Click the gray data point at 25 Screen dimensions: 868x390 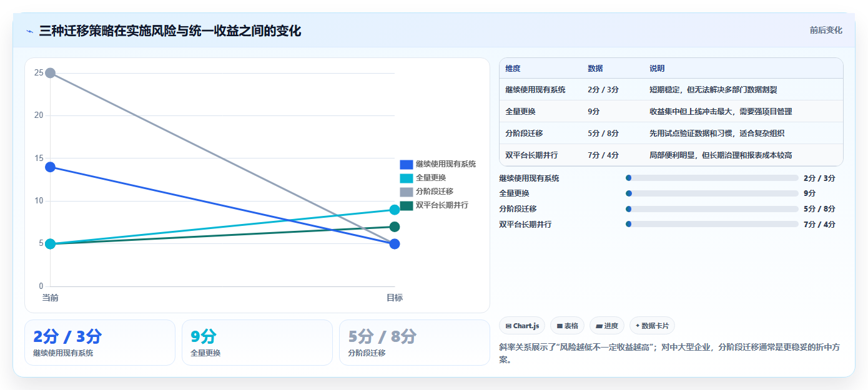tap(51, 73)
